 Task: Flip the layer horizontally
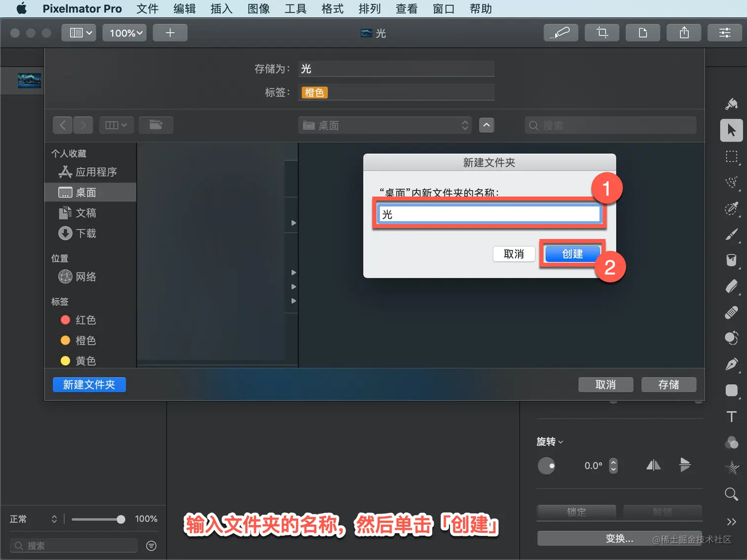pos(654,465)
